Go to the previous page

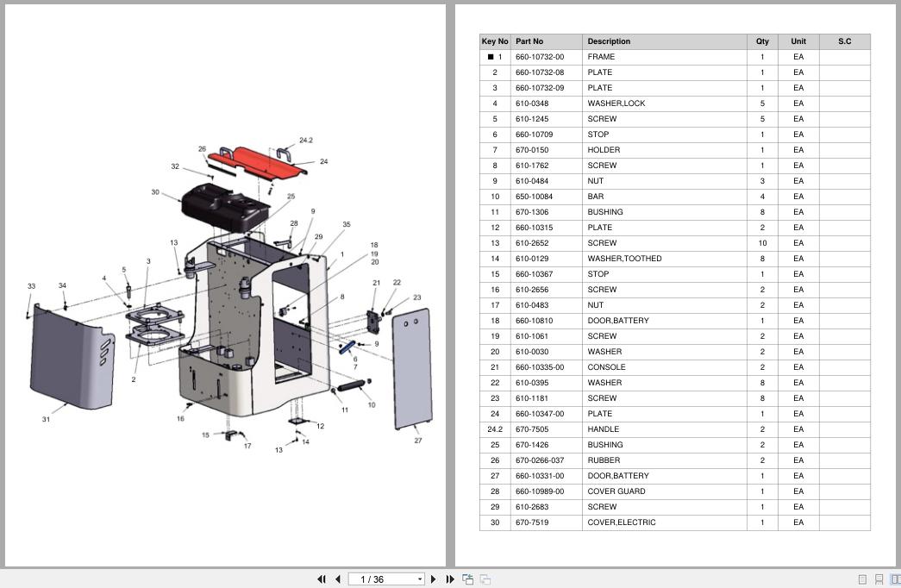(338, 579)
